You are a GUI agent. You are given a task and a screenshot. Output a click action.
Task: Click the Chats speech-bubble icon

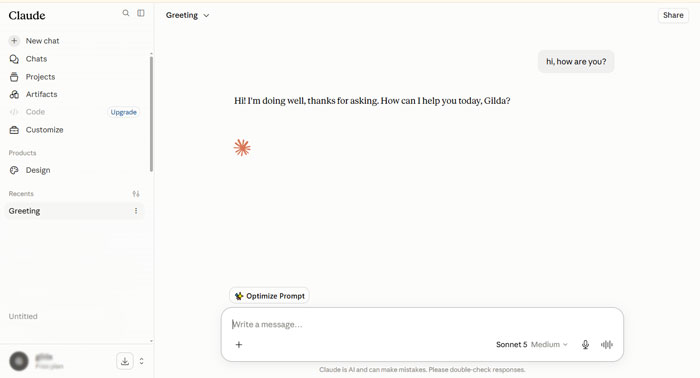pyautogui.click(x=14, y=59)
